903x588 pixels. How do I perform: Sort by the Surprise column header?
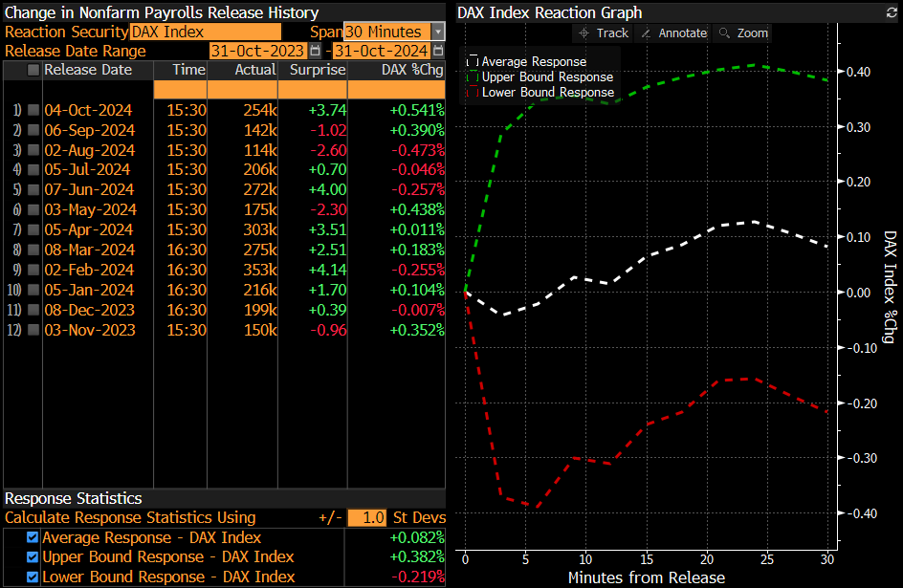coord(318,70)
